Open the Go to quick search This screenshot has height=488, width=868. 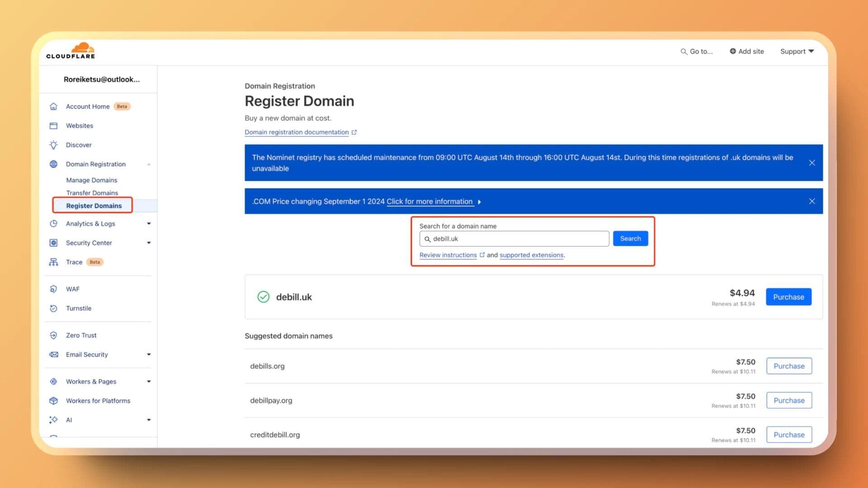pyautogui.click(x=697, y=52)
